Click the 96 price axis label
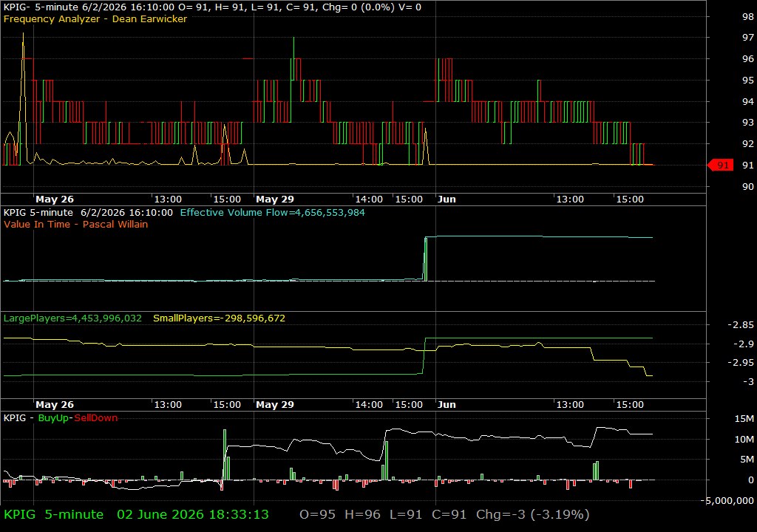757x532 pixels. tap(747, 59)
